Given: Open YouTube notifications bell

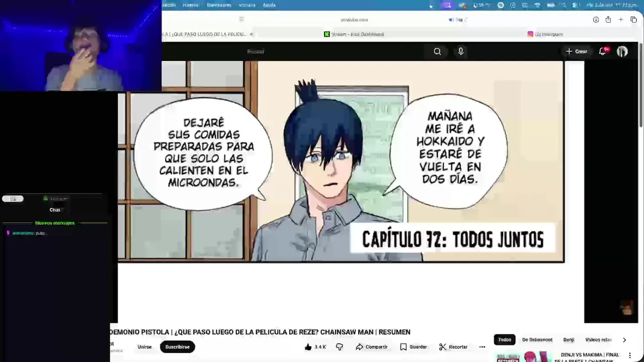Looking at the screenshot, I should pyautogui.click(x=603, y=51).
